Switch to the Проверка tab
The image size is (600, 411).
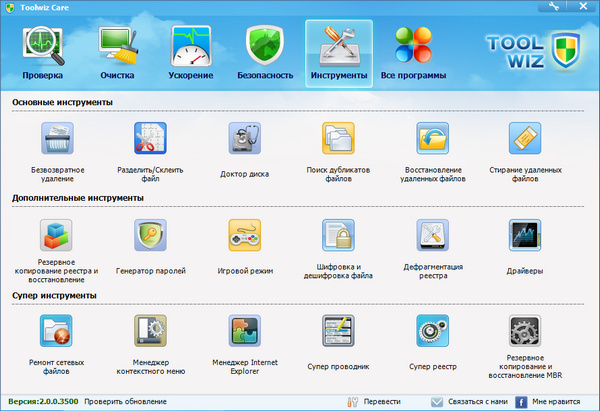(x=42, y=52)
